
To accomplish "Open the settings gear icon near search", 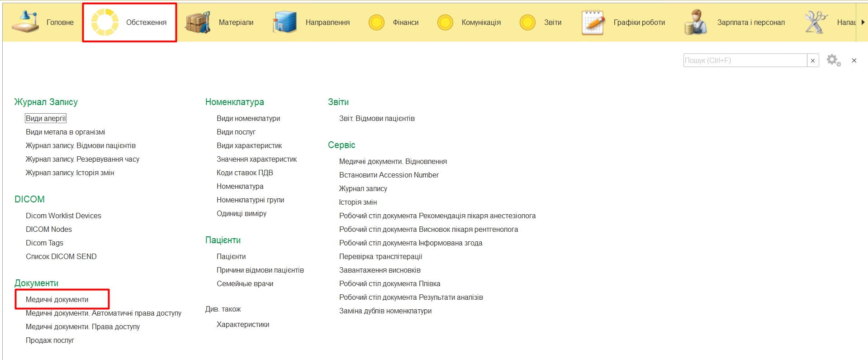I will (833, 60).
